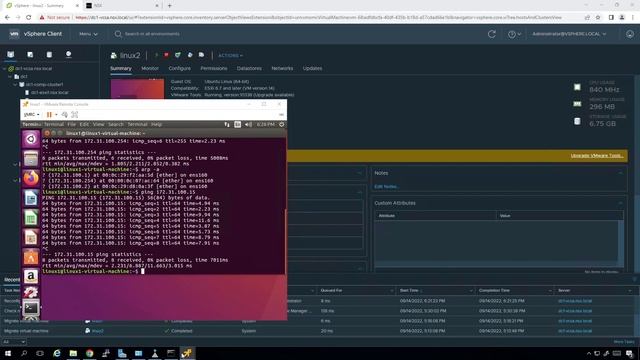This screenshot has height=360, width=640.
Task: Open the All filter dropdown in Recent Tasks
Action: coord(14,342)
